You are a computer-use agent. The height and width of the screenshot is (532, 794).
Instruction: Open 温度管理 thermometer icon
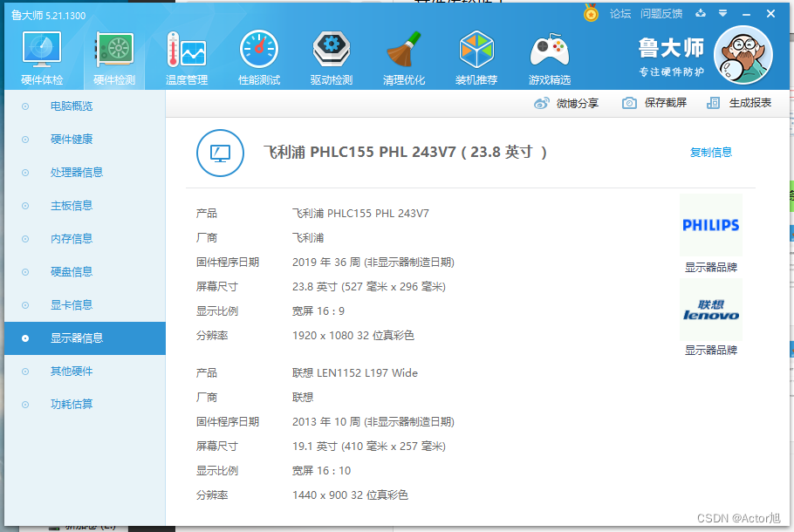click(187, 50)
